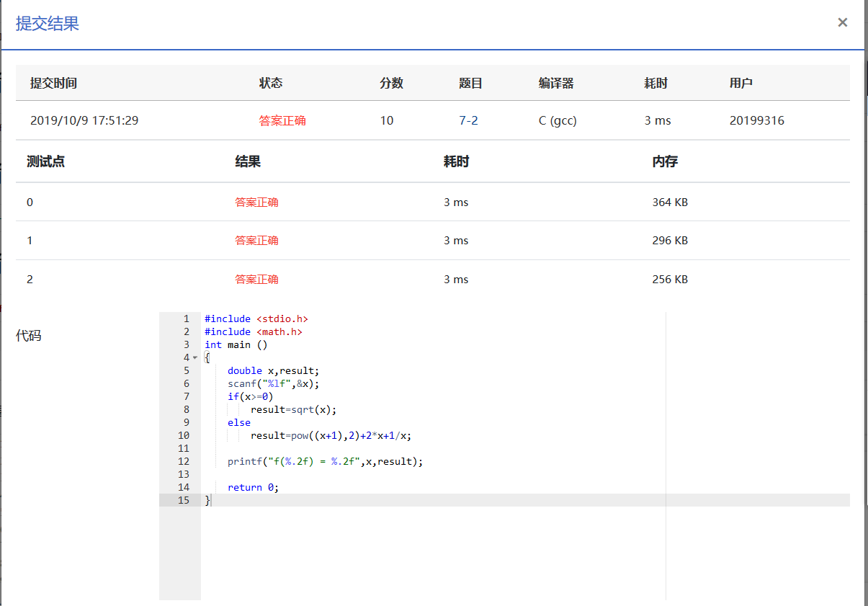Select submission time 2019/10/9 17:51:29
Screen dimensions: 868x606
click(84, 120)
